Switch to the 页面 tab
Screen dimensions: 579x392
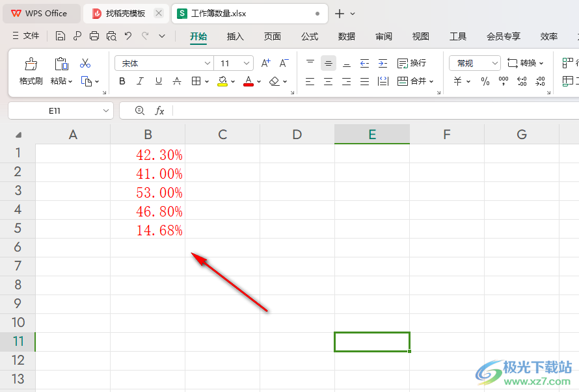pyautogui.click(x=273, y=36)
